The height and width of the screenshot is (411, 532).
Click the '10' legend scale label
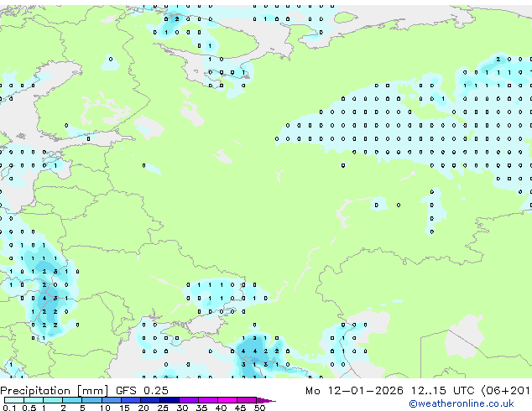[x=105, y=408]
